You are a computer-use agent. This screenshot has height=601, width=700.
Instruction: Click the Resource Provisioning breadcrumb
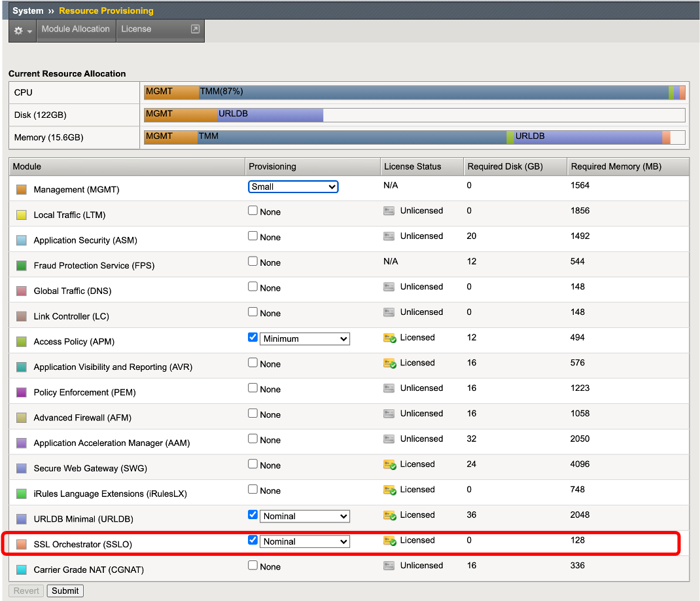pyautogui.click(x=106, y=10)
